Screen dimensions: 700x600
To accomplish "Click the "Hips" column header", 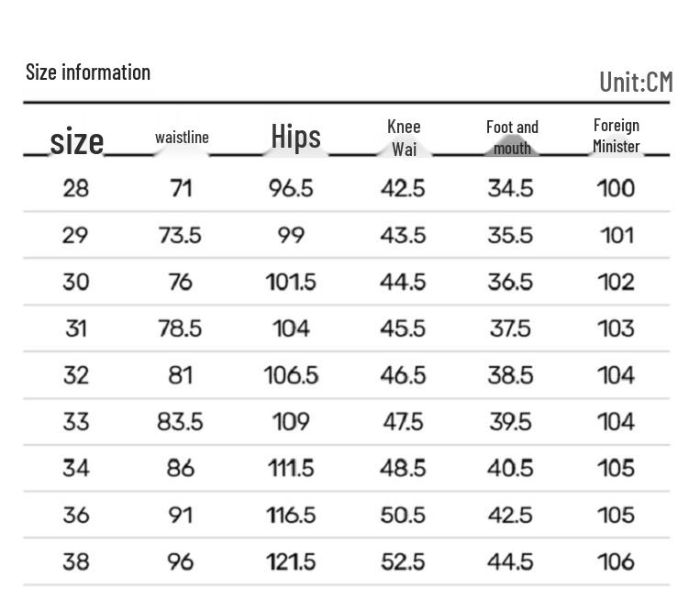I will tap(295, 137).
